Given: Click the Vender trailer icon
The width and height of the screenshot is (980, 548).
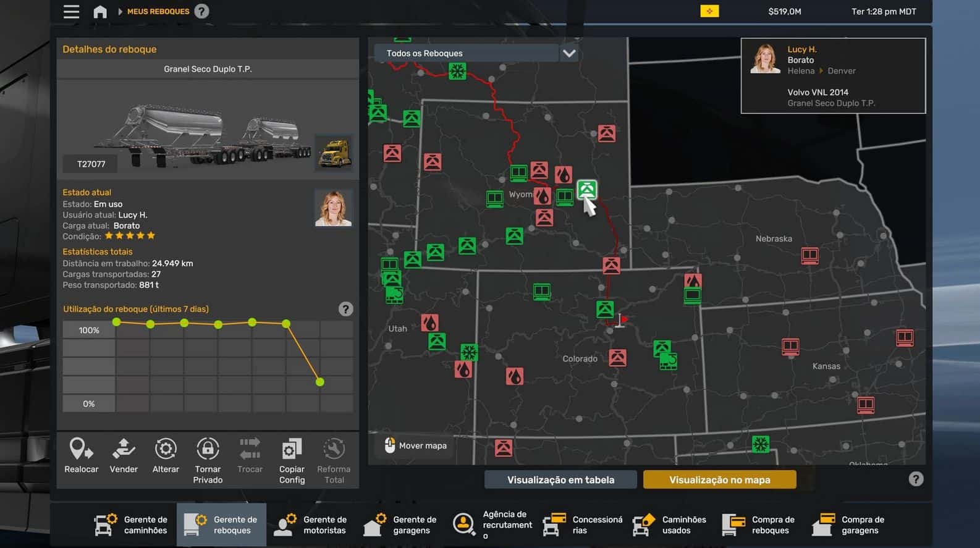Looking at the screenshot, I should click(x=124, y=449).
